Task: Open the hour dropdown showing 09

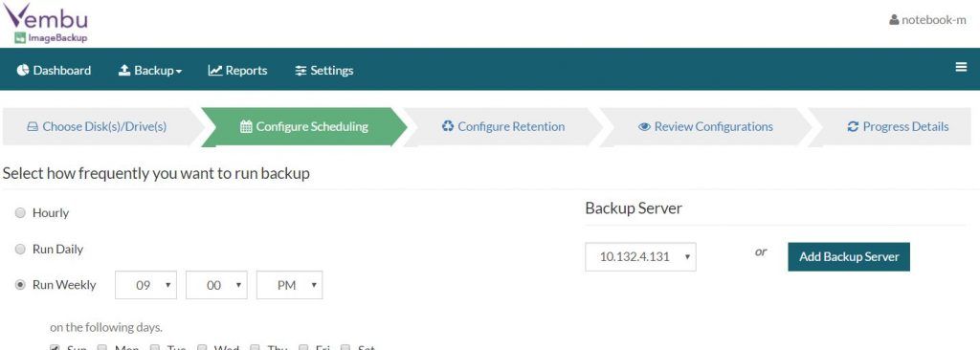Action: pyautogui.click(x=145, y=285)
